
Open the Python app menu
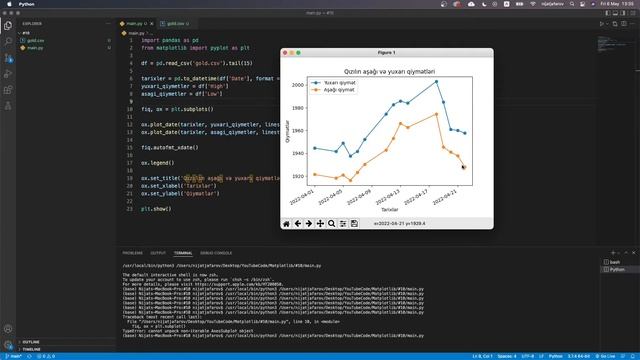click(27, 4)
